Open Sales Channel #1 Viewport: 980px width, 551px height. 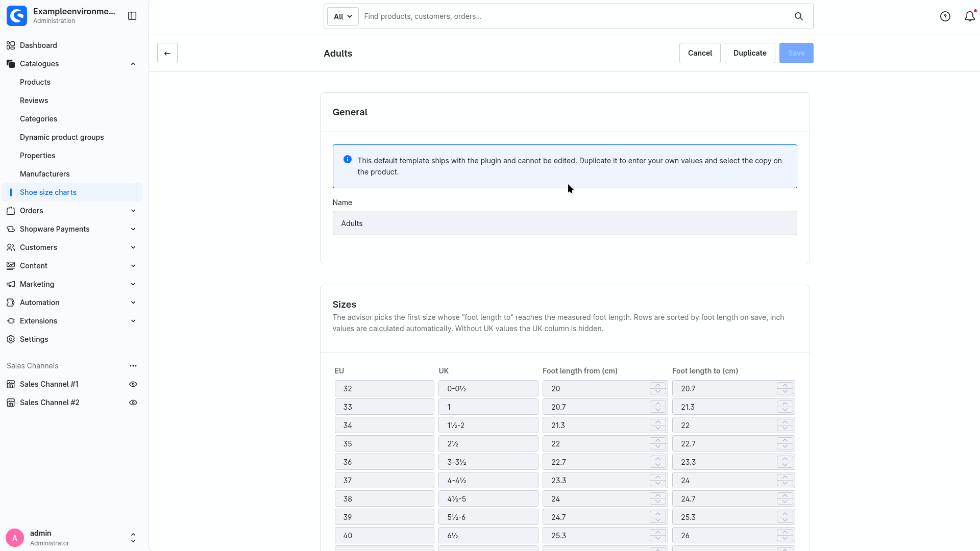(49, 384)
